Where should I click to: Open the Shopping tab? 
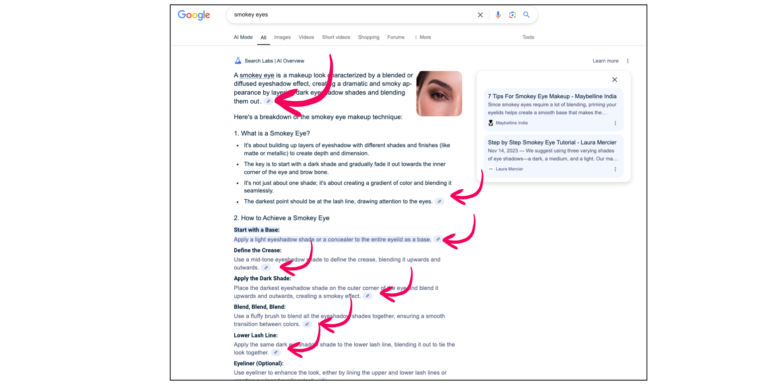(368, 37)
